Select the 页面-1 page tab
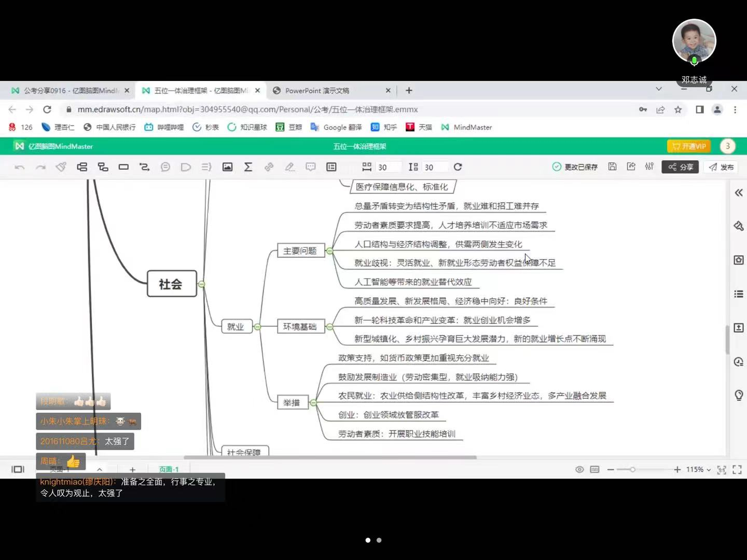 click(169, 470)
